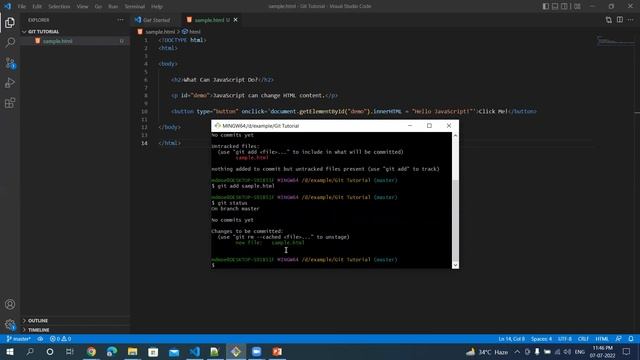640x360 pixels.
Task: Open the Explorer view in activity bar
Action: [x=10, y=23]
